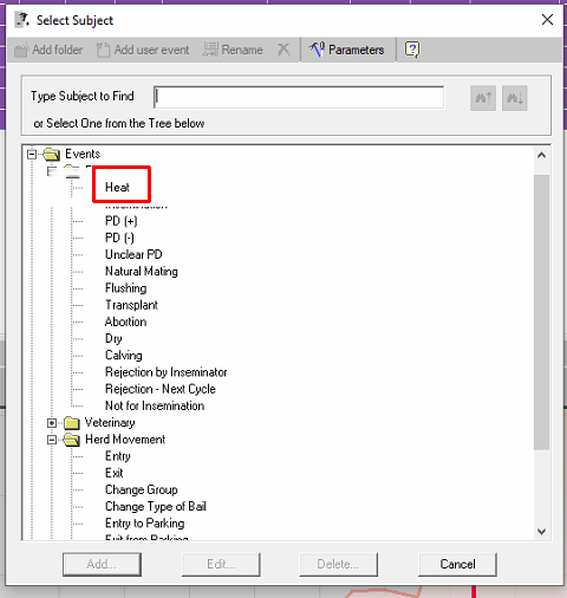567x598 pixels.
Task: Select Change Group under Herd Movement
Action: (x=141, y=489)
